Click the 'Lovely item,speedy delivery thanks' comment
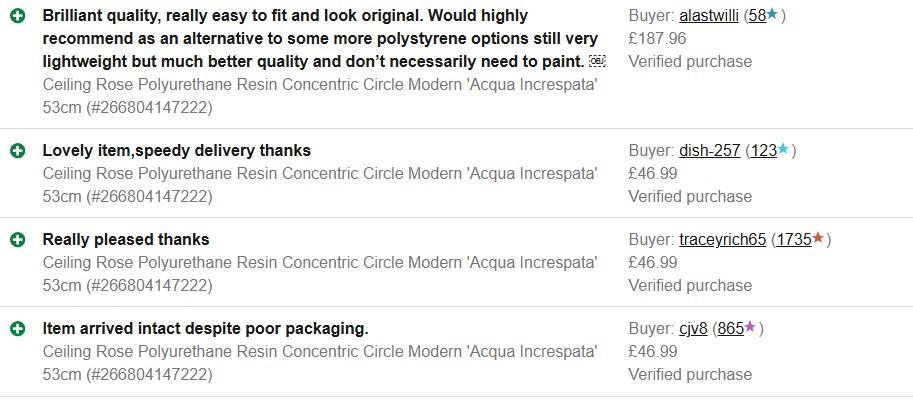Screen dimensions: 913x406 pos(176,151)
